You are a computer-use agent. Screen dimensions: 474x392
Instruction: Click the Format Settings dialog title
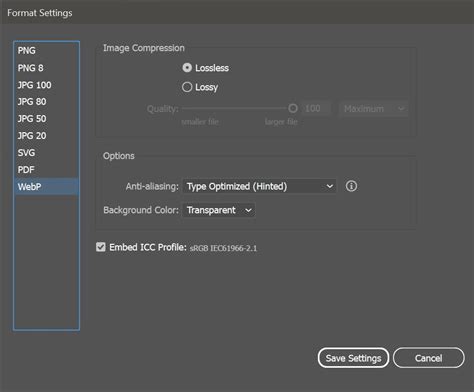click(40, 13)
